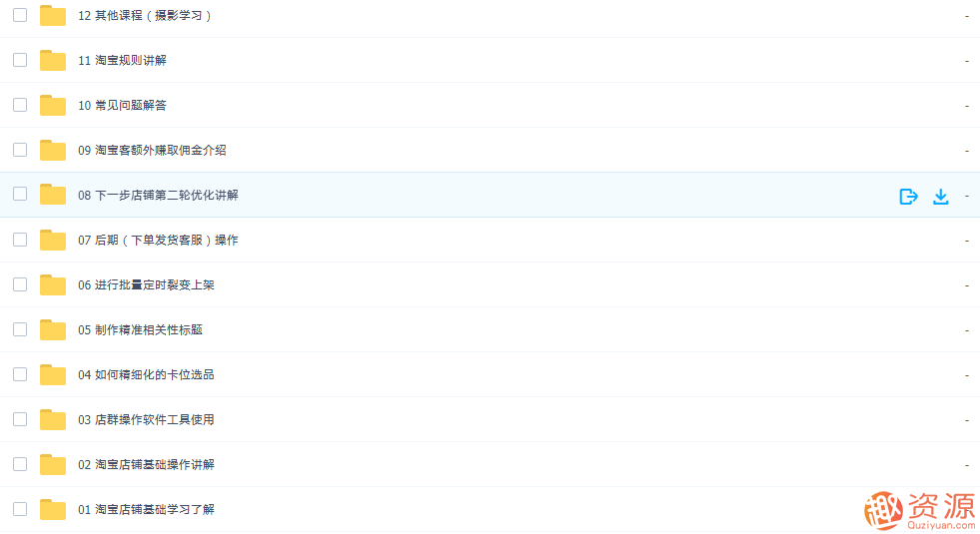Click folder icon for 12 其他课程

click(x=53, y=16)
